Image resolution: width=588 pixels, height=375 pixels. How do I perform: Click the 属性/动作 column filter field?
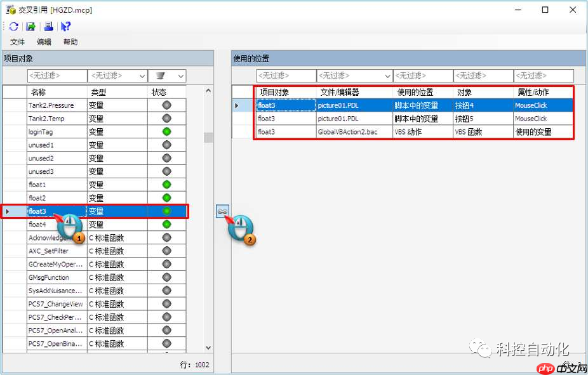[544, 76]
